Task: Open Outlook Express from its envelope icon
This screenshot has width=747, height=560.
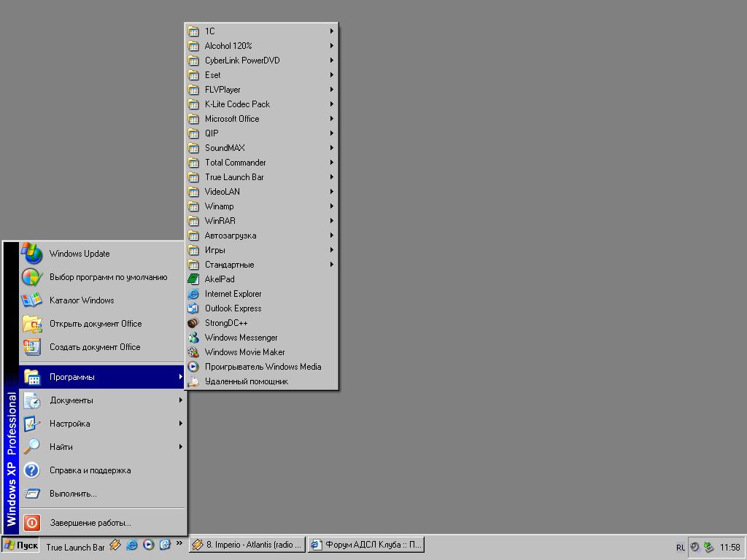Action: tap(193, 308)
